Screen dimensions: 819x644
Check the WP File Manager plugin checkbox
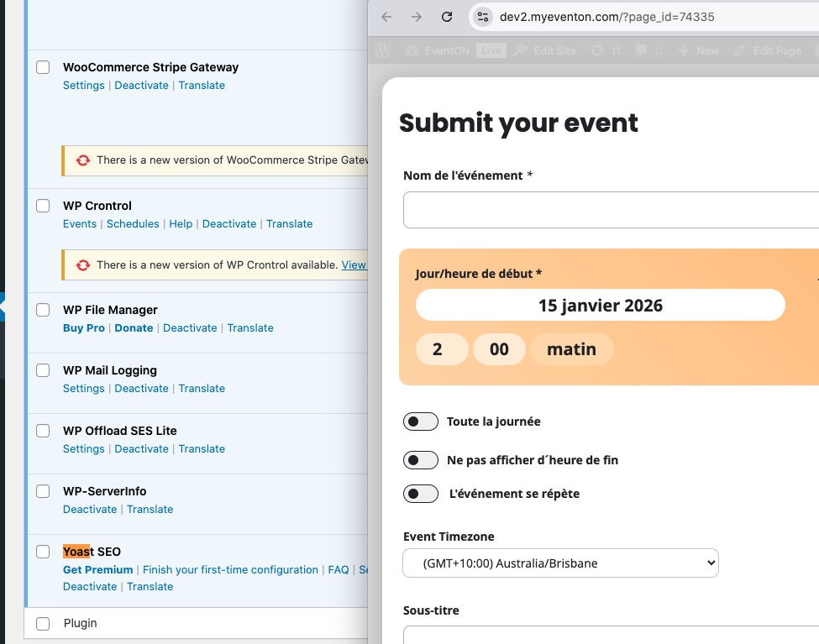coord(43,310)
